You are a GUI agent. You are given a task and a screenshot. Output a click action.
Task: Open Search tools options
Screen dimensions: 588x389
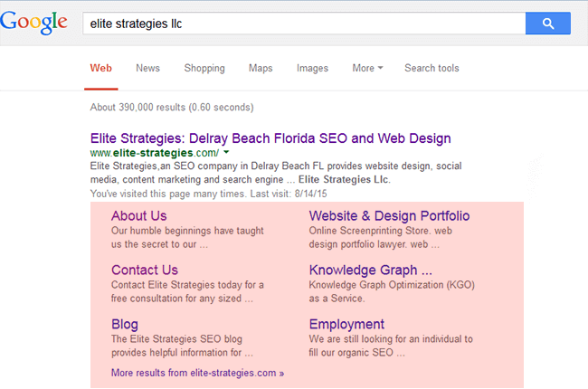[432, 68]
